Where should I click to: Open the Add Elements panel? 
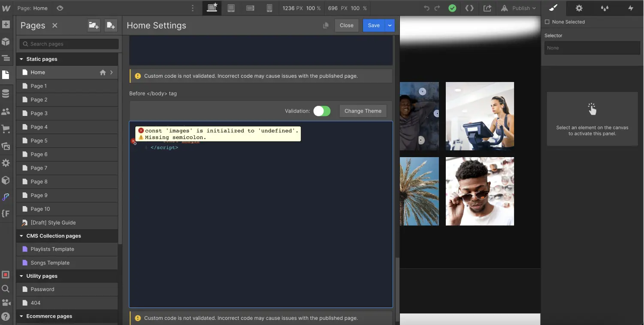click(x=6, y=24)
